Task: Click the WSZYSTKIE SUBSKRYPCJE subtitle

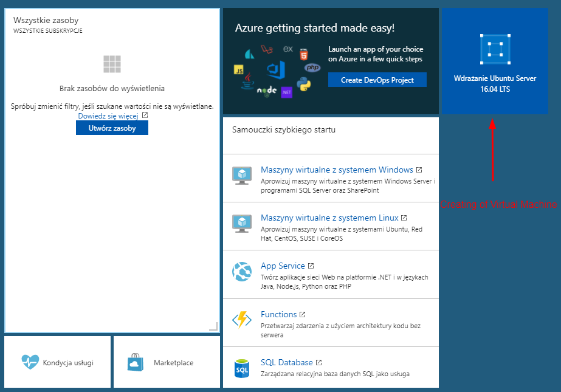Action: [x=48, y=31]
